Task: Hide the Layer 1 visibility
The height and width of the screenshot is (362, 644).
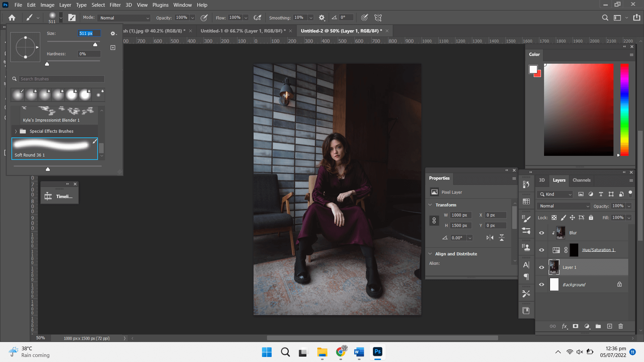Action: [x=541, y=267]
